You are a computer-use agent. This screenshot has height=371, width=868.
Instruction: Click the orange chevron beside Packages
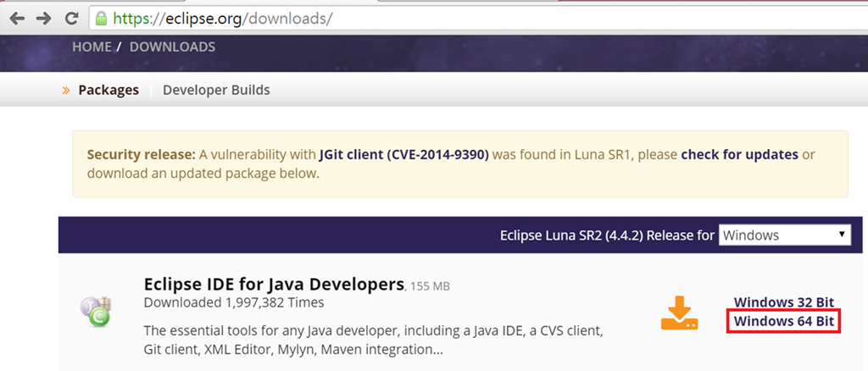click(x=66, y=90)
